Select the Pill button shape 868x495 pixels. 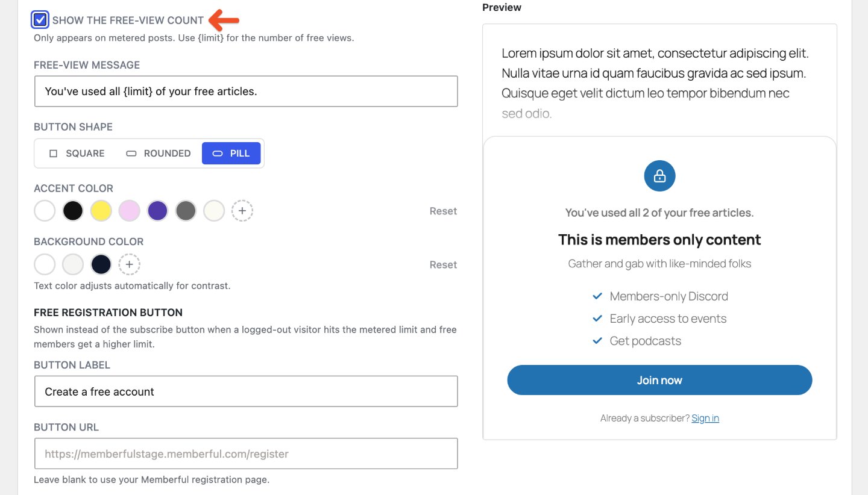tap(231, 154)
